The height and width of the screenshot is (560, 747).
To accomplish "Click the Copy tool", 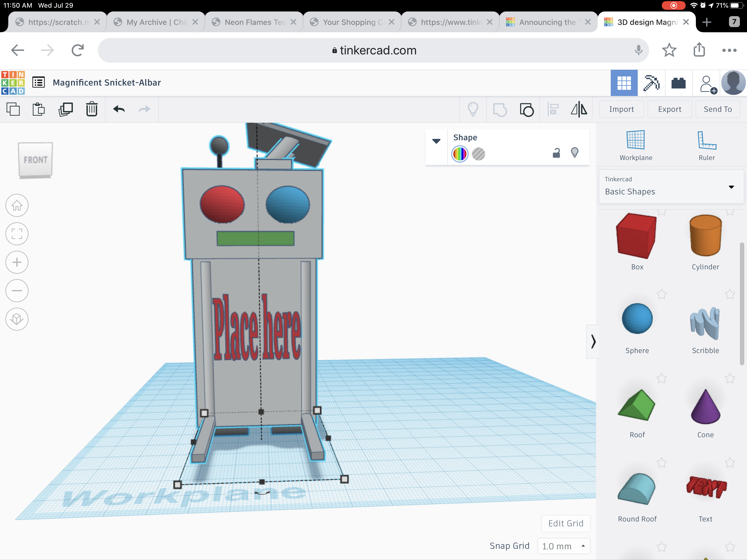I will [x=13, y=109].
